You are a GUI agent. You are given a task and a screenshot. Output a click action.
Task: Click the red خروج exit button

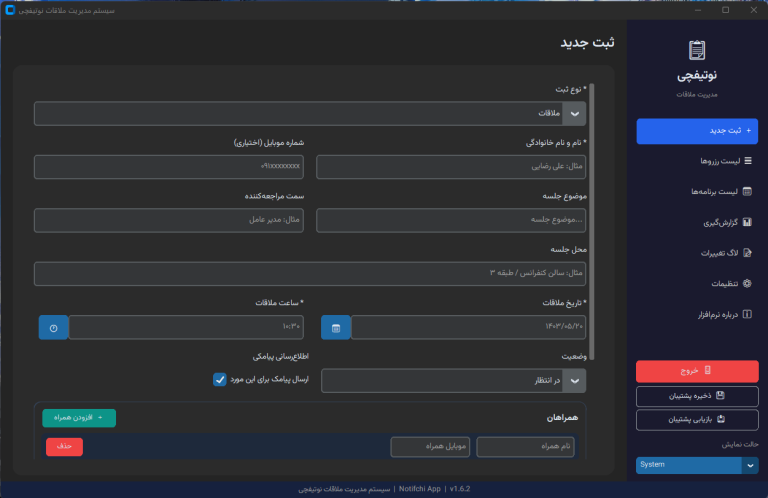697,371
